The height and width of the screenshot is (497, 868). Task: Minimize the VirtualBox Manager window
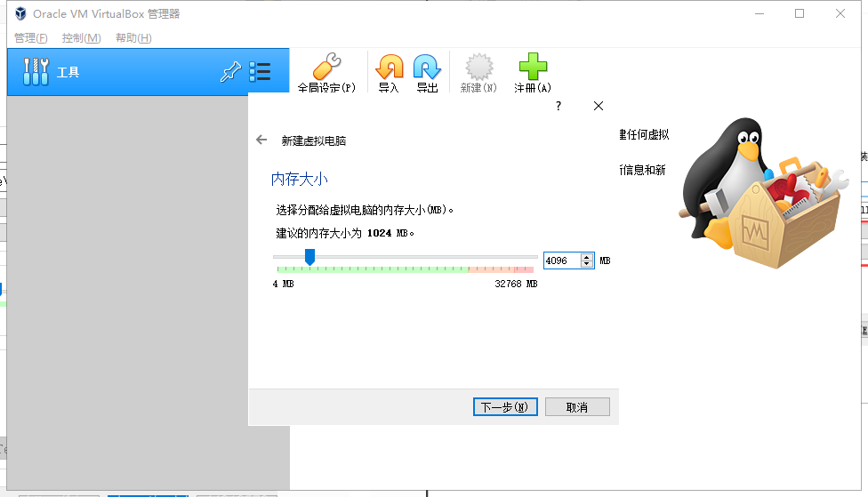coord(759,13)
